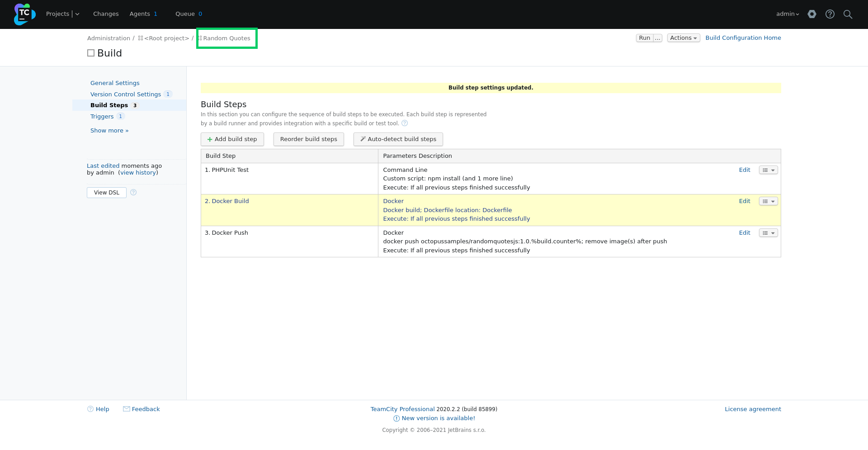
Task: Open the search magnifier icon
Action: [x=848, y=14]
